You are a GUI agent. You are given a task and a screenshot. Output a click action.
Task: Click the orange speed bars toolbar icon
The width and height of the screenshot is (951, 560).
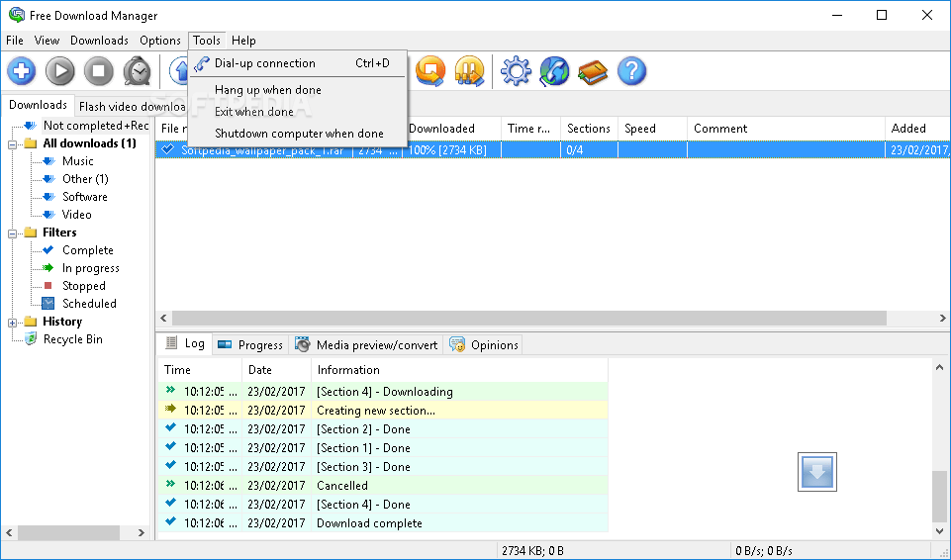click(x=469, y=71)
